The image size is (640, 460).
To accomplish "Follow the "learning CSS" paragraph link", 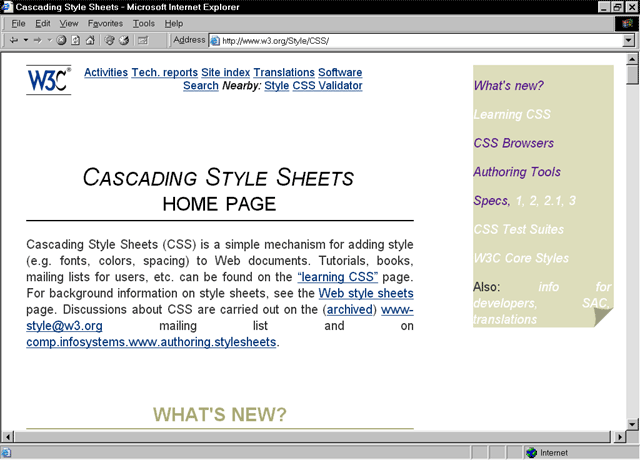I will (338, 277).
